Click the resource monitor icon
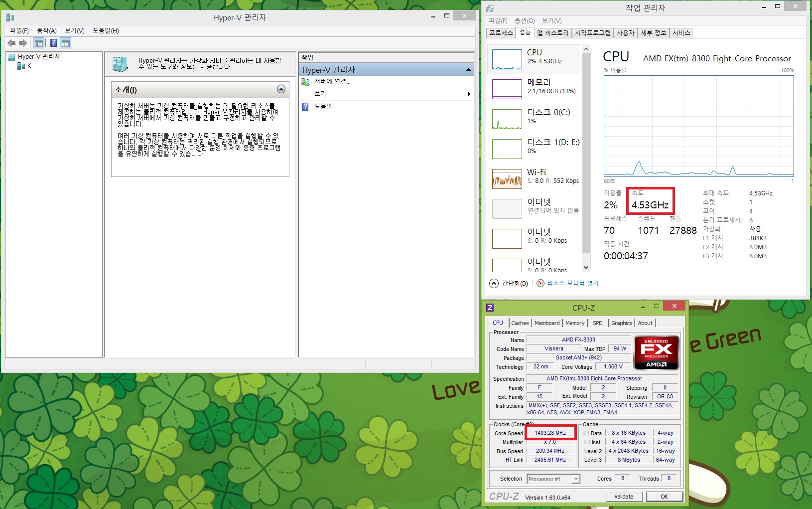 (x=541, y=283)
